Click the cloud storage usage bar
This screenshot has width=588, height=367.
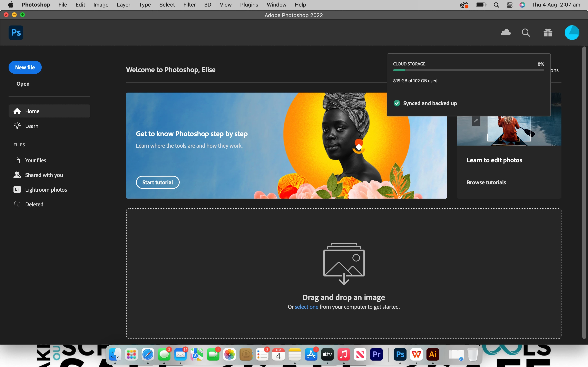click(x=468, y=70)
